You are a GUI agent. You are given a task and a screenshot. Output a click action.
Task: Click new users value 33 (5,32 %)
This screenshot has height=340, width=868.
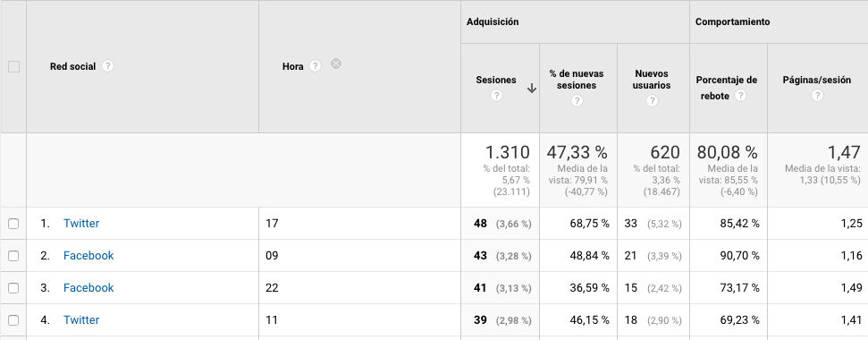[x=653, y=223]
